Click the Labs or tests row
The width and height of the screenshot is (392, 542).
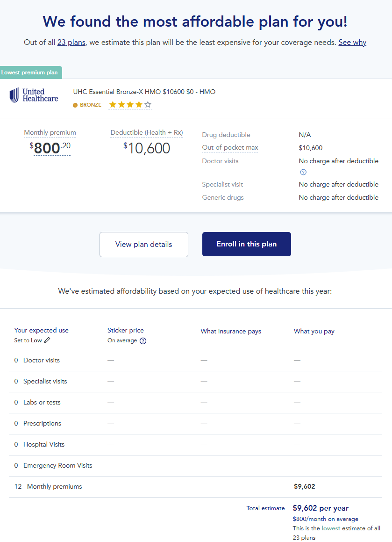pyautogui.click(x=195, y=403)
